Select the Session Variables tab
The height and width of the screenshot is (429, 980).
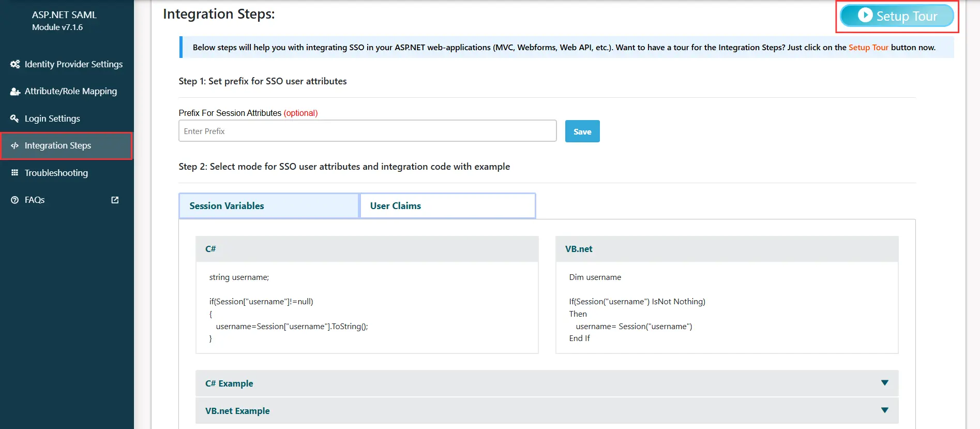[x=268, y=206]
